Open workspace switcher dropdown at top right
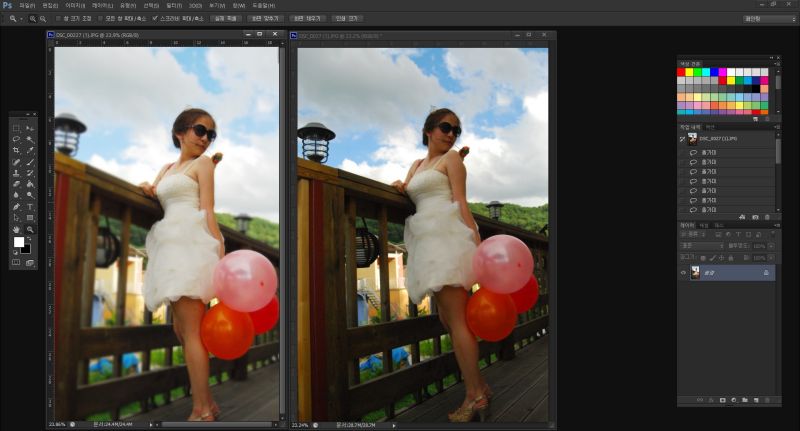Screen dimensions: 800x431 tap(770, 19)
